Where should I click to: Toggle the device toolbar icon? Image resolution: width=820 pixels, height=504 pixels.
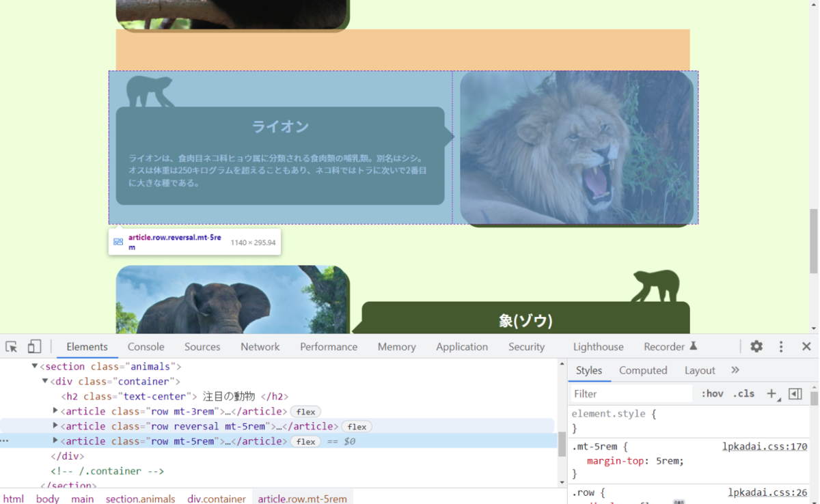[x=34, y=346]
